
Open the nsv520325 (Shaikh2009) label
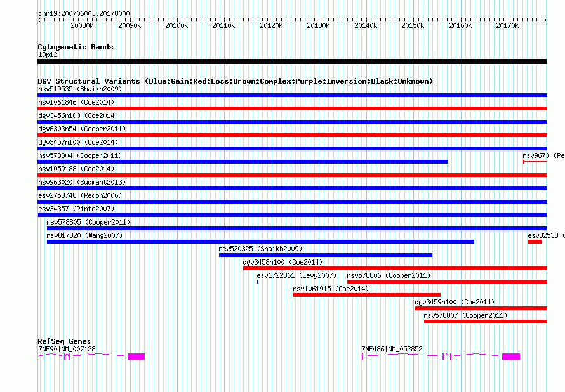pyautogui.click(x=260, y=249)
